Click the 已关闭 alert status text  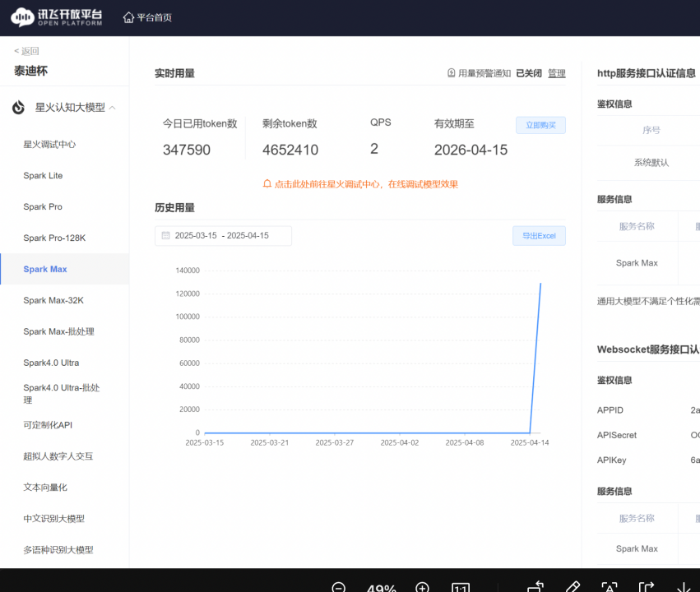(529, 73)
